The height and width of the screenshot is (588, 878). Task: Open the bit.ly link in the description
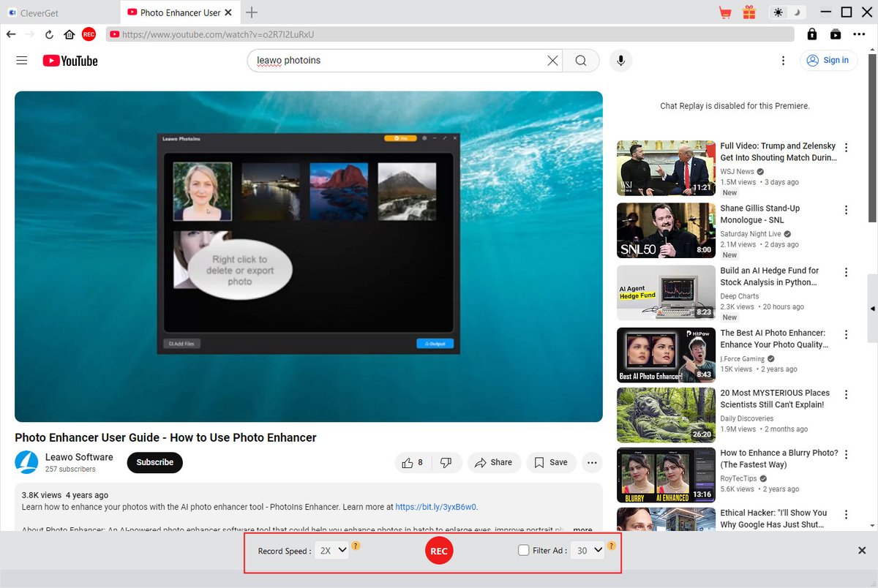coord(437,506)
